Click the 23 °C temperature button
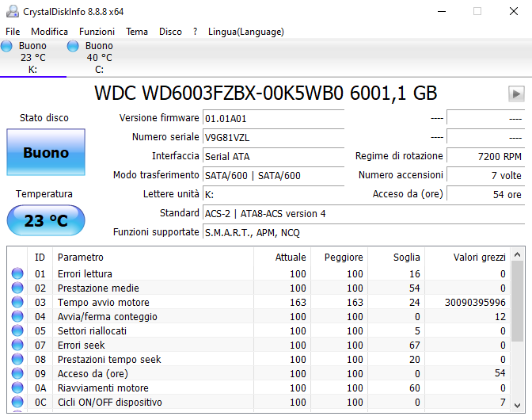The width and height of the screenshot is (532, 420). [x=46, y=220]
